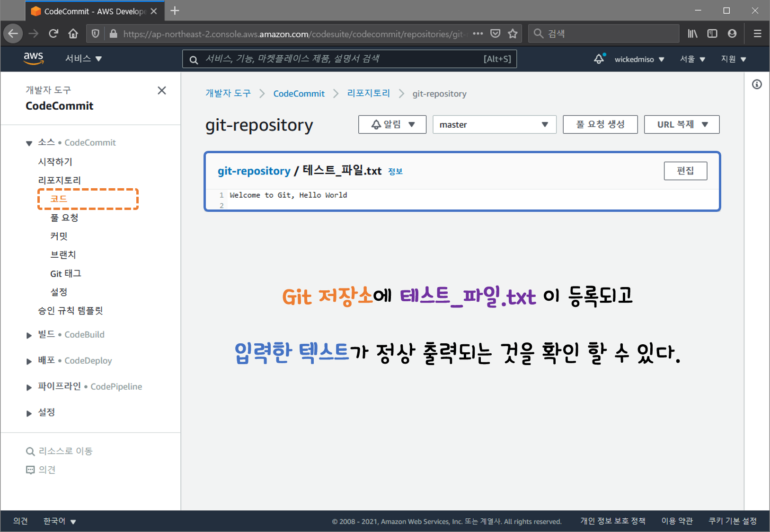
Task: Open a new browser tab
Action: click(175, 11)
